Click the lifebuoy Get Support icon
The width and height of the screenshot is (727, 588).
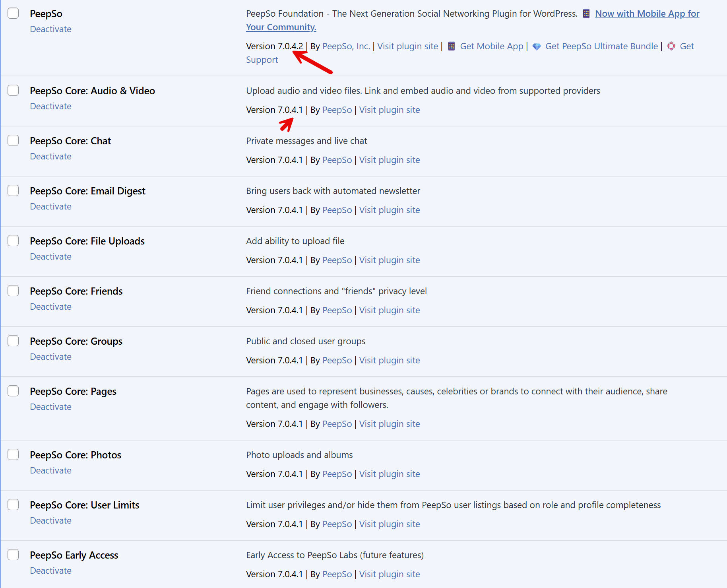click(671, 46)
